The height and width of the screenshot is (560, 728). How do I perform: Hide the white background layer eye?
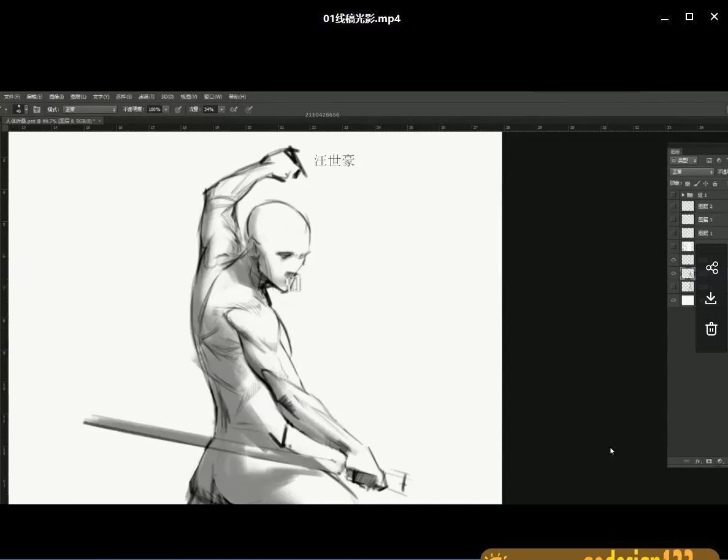673,300
